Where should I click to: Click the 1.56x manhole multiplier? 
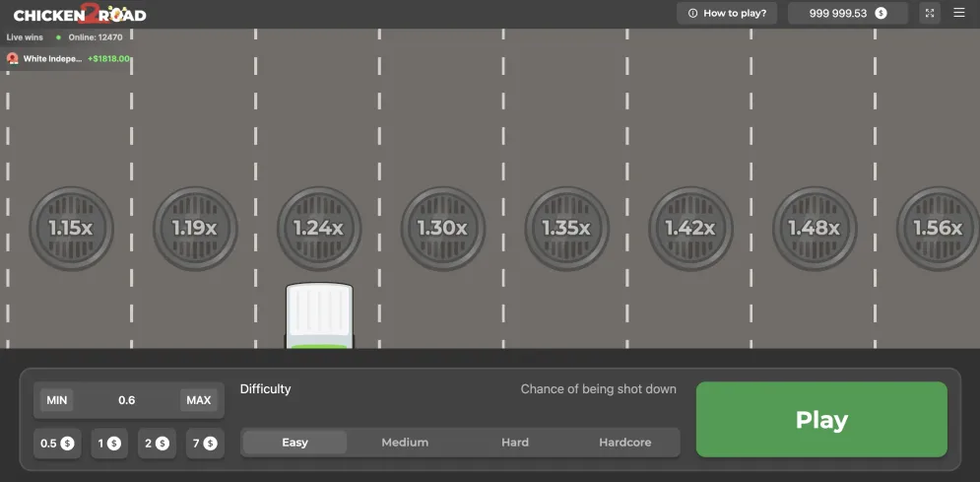[938, 228]
